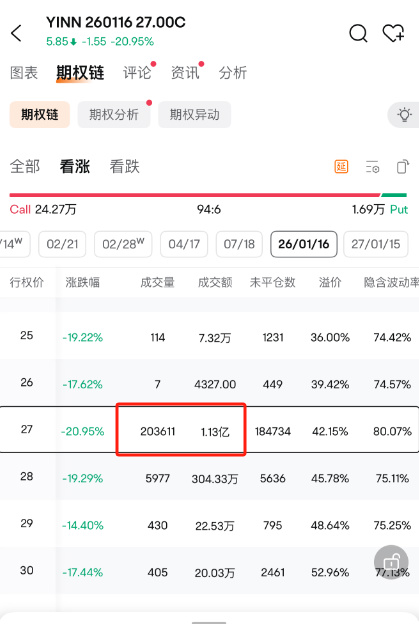Open the strike 30 option row

point(209,571)
